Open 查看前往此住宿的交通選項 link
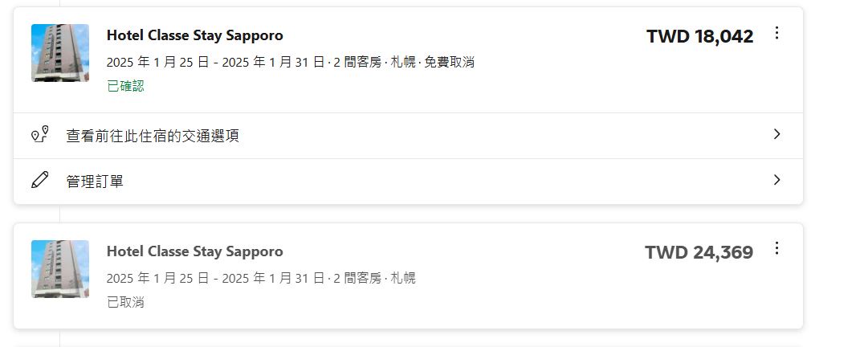The height and width of the screenshot is (347, 868). 153,136
